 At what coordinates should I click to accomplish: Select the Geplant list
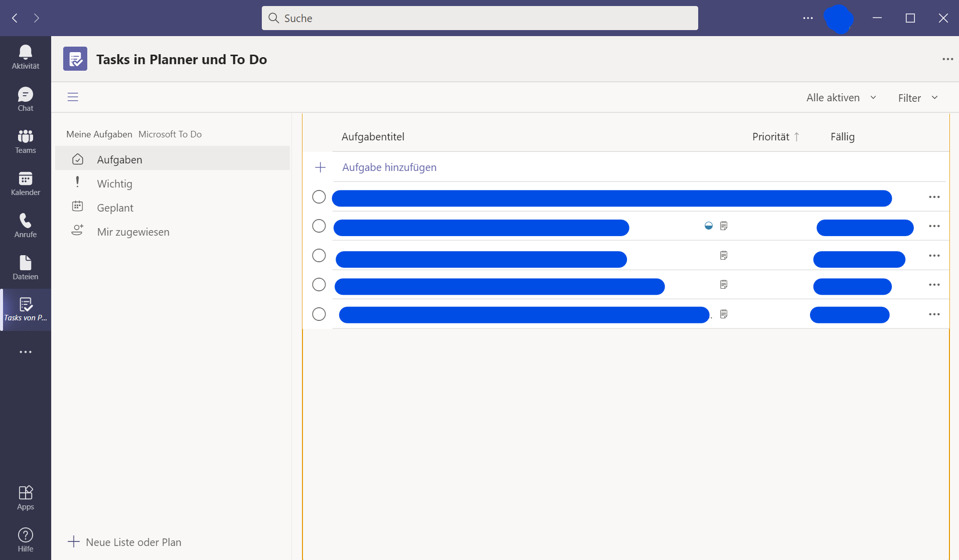tap(173, 208)
